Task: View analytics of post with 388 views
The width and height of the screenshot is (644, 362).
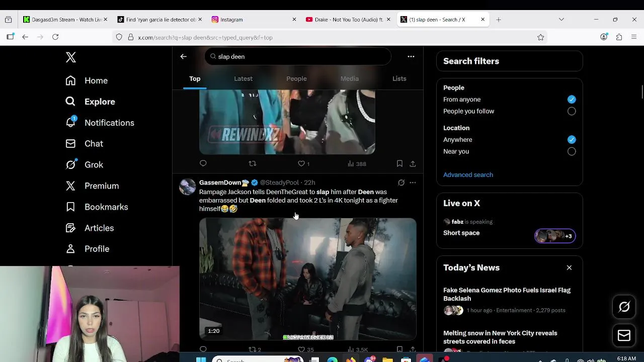Action: (x=357, y=163)
